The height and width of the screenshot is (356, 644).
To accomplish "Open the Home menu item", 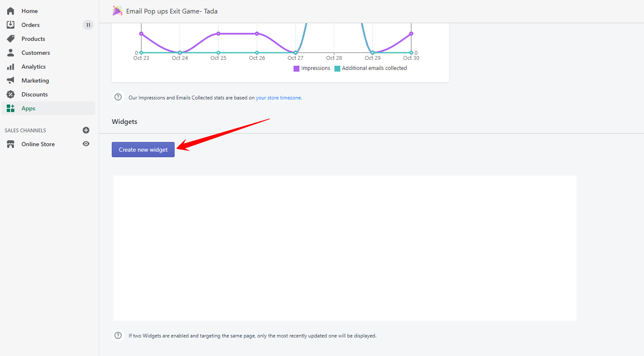I will click(49, 11).
